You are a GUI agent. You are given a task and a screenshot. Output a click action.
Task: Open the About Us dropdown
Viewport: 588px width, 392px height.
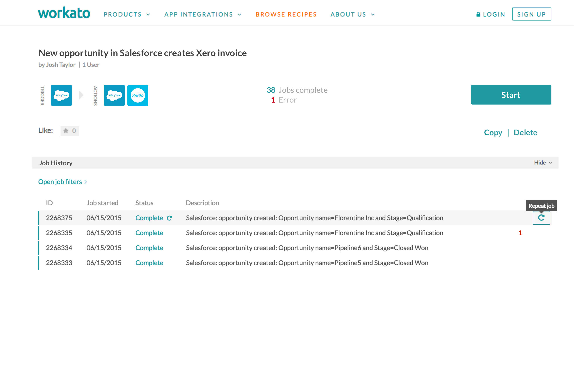pyautogui.click(x=352, y=15)
